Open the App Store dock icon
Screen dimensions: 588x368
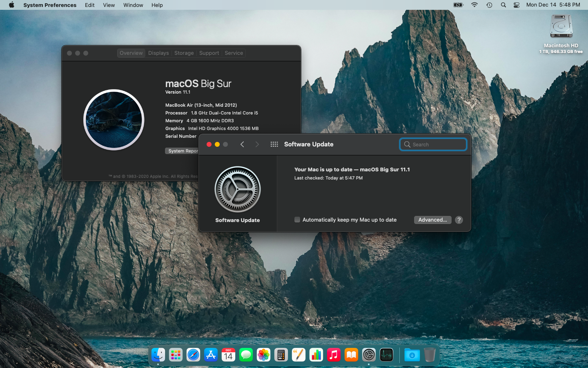point(211,355)
